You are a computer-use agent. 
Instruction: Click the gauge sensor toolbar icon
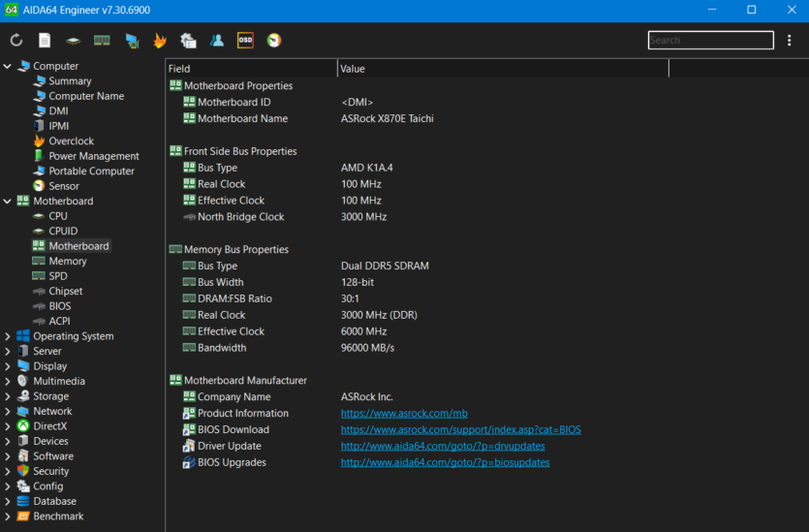(274, 41)
